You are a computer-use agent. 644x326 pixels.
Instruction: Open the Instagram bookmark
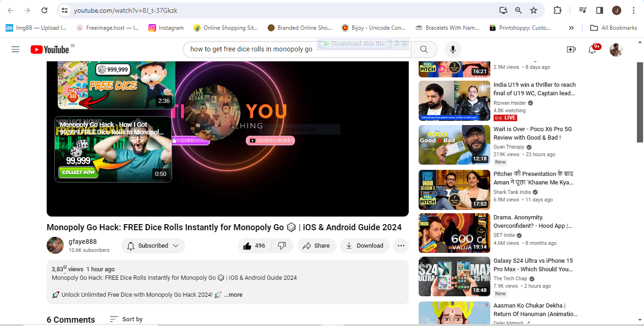click(x=166, y=28)
